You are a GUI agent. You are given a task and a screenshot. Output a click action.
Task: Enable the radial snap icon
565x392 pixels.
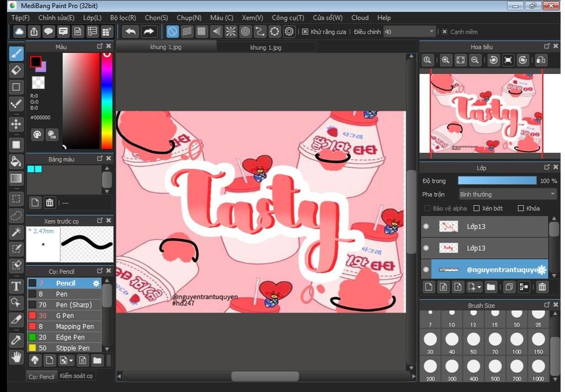231,31
